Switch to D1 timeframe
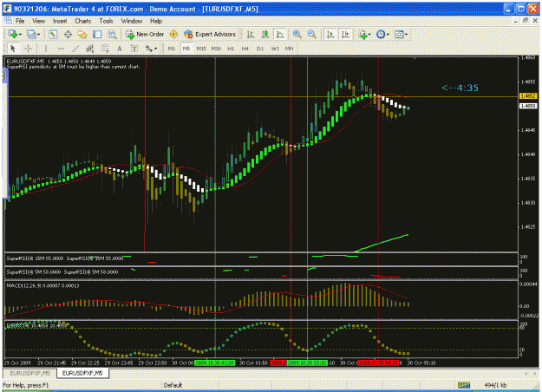Screen dimensions: 542x392 (x=260, y=49)
